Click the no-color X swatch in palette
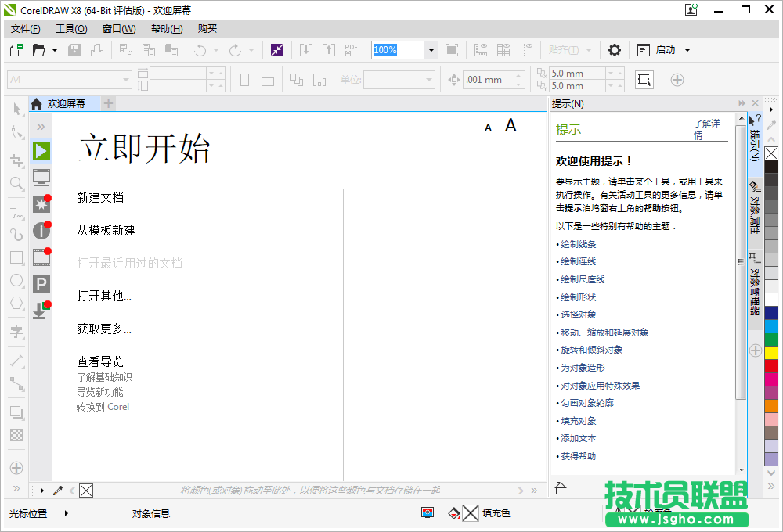 point(771,153)
